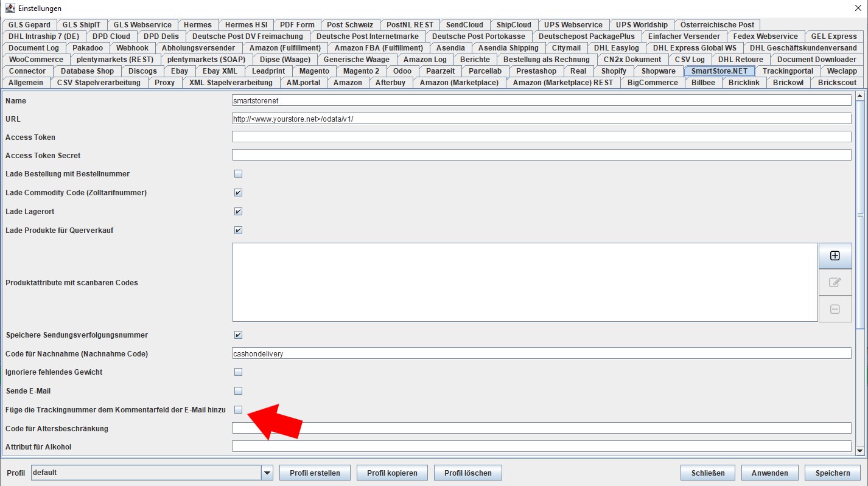The height and width of the screenshot is (486, 868).
Task: Switch to the Allgemein tab
Action: pyautogui.click(x=26, y=83)
